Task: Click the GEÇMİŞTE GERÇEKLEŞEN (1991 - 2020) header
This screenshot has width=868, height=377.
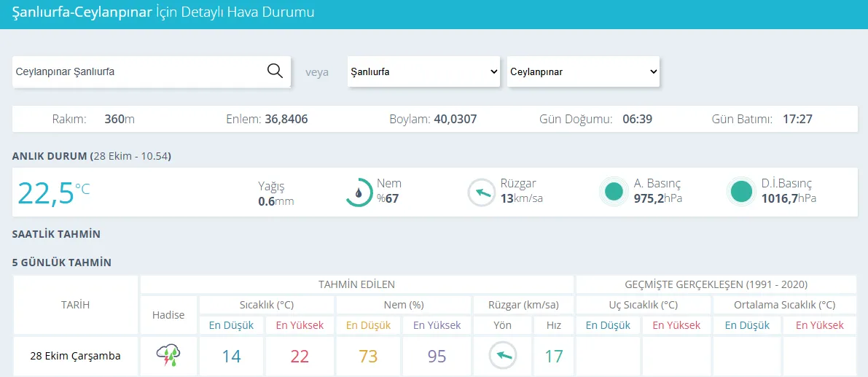Action: tap(716, 284)
